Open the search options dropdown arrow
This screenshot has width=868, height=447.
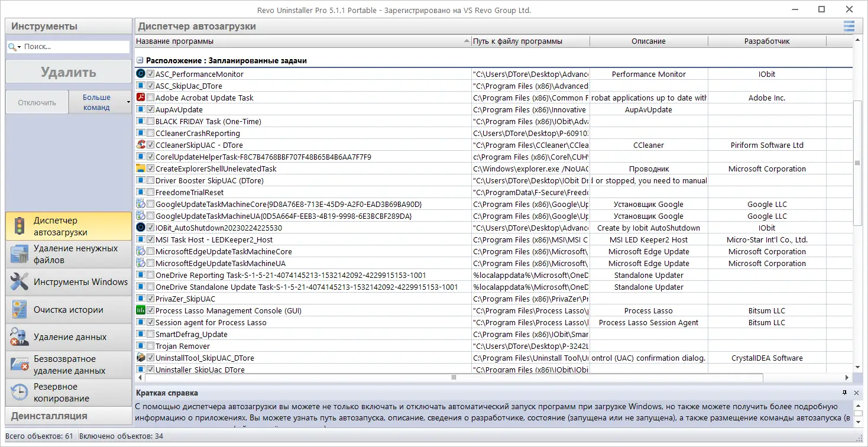19,47
